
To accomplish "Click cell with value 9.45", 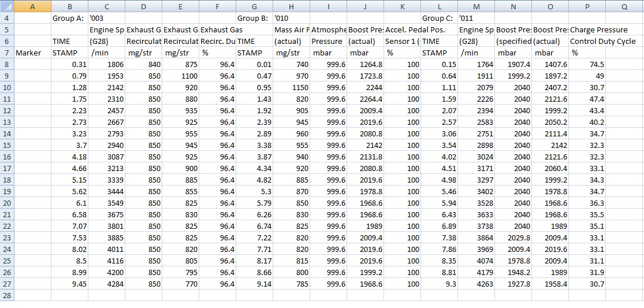I will [x=69, y=283].
